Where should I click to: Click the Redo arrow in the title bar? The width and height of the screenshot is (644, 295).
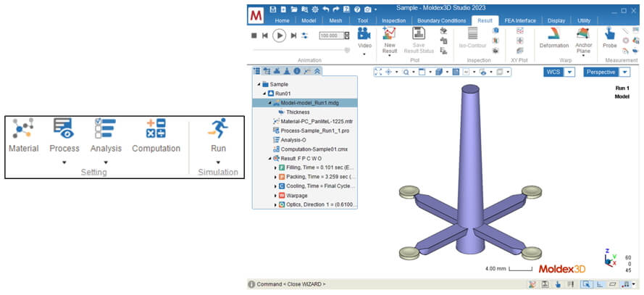tap(336, 9)
